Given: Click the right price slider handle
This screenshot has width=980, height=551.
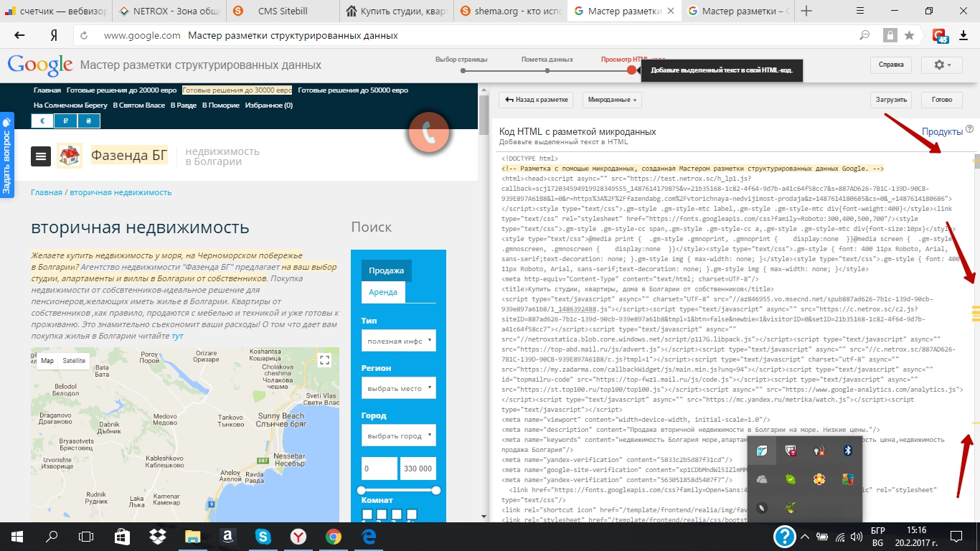Looking at the screenshot, I should coord(435,491).
